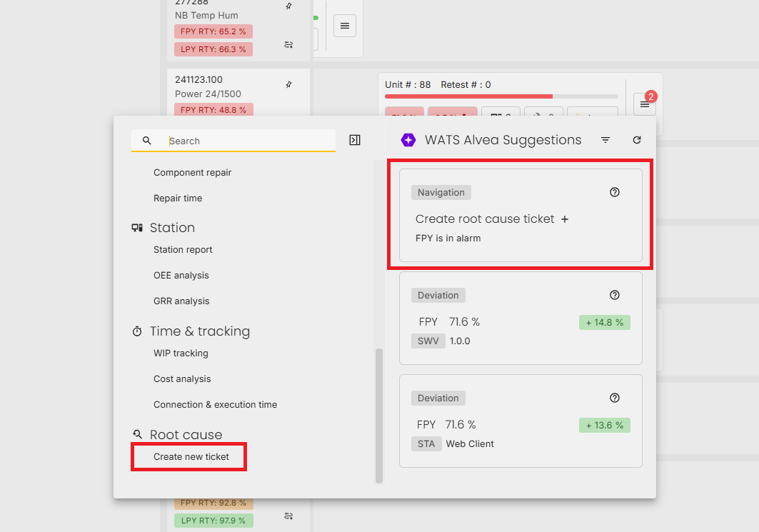Open the hamburger menu with badge 2
Screen dimensions: 759x532
coord(644,104)
